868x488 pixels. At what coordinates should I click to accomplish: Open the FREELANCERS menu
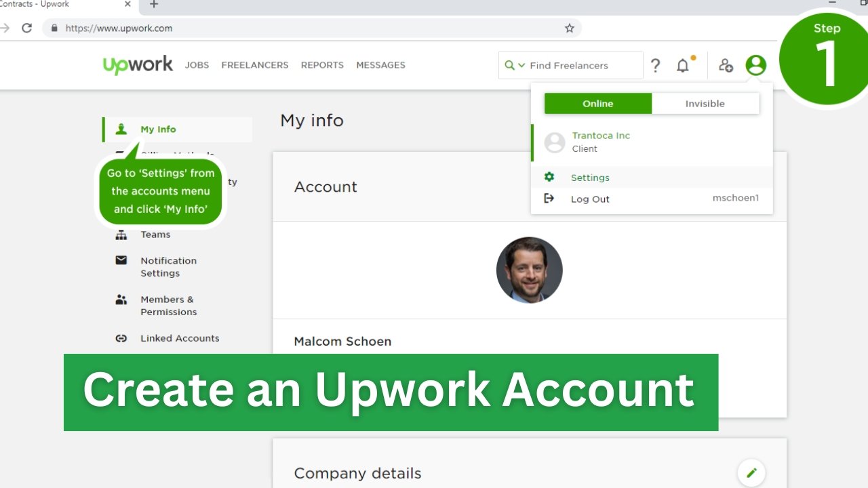pos(255,65)
